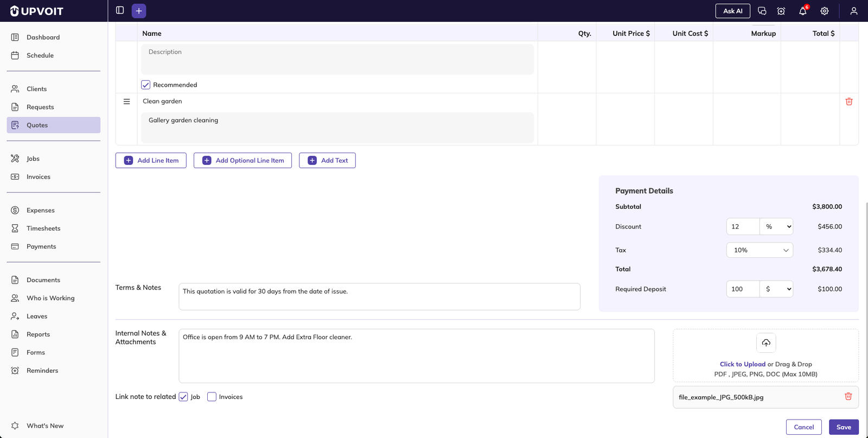The height and width of the screenshot is (438, 868).
Task: Open the notifications bell
Action: point(802,11)
